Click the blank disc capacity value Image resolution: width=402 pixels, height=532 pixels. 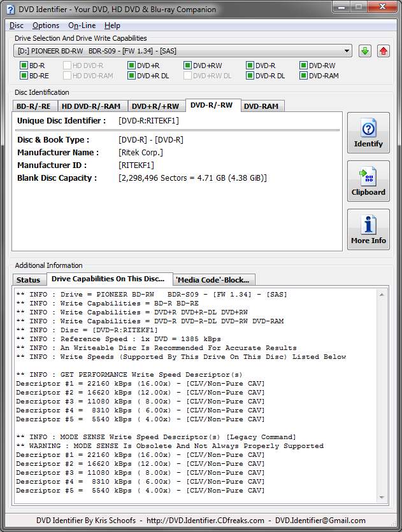[x=192, y=178]
